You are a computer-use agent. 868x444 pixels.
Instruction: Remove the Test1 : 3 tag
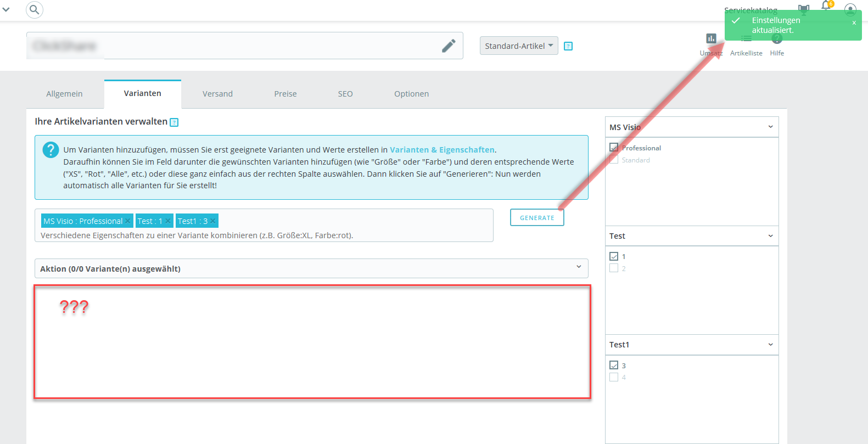pos(213,221)
